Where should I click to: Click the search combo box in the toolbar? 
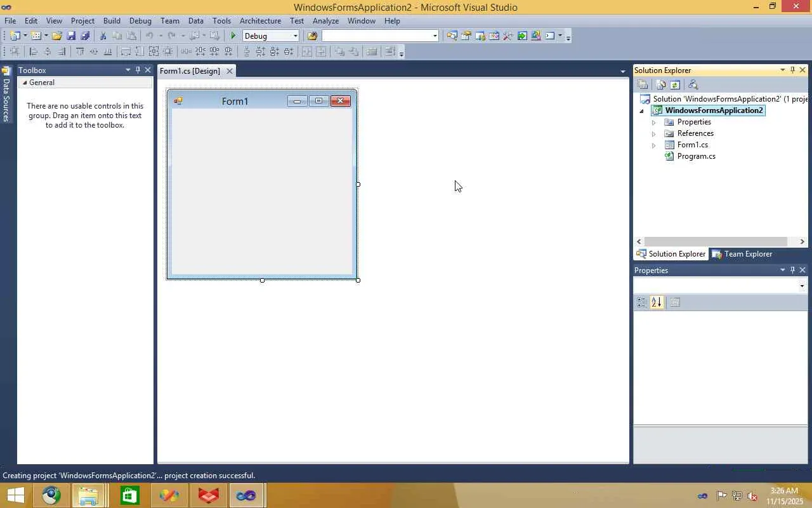[x=380, y=36]
